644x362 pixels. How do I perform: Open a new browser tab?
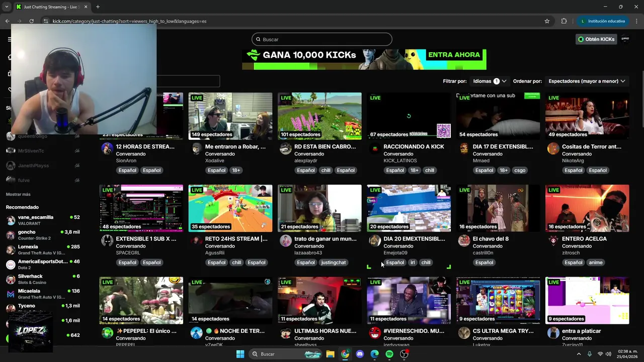click(98, 7)
